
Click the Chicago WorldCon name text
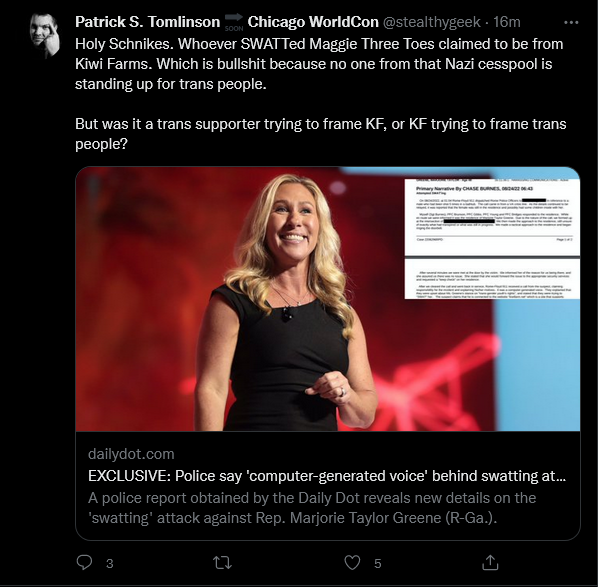(313, 22)
